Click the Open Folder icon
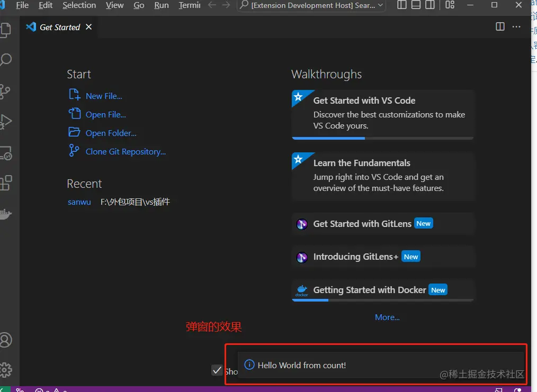Image resolution: width=537 pixels, height=392 pixels. coord(74,132)
